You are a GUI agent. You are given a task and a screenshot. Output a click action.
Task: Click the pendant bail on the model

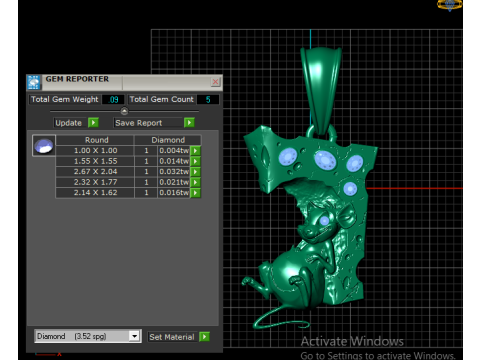coord(321,90)
